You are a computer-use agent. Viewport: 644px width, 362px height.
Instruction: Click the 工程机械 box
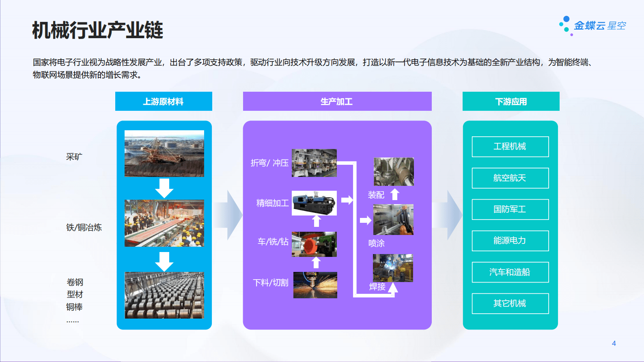click(x=510, y=147)
